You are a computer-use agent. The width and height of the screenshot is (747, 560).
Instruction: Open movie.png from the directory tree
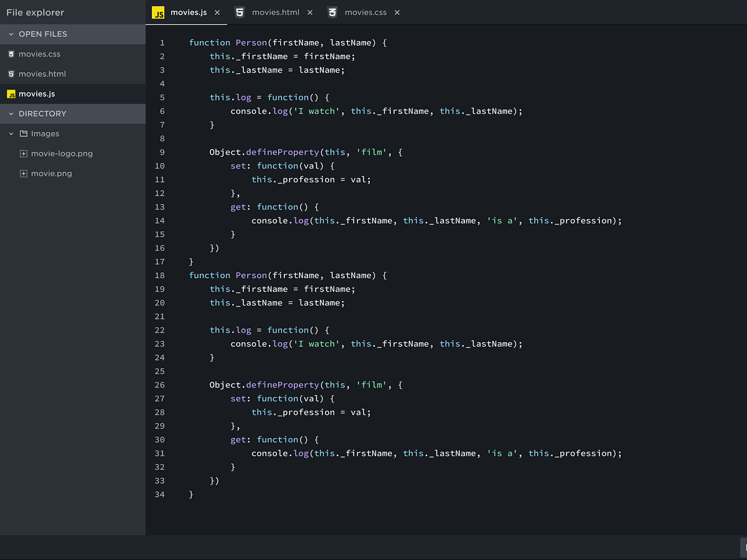(x=51, y=173)
